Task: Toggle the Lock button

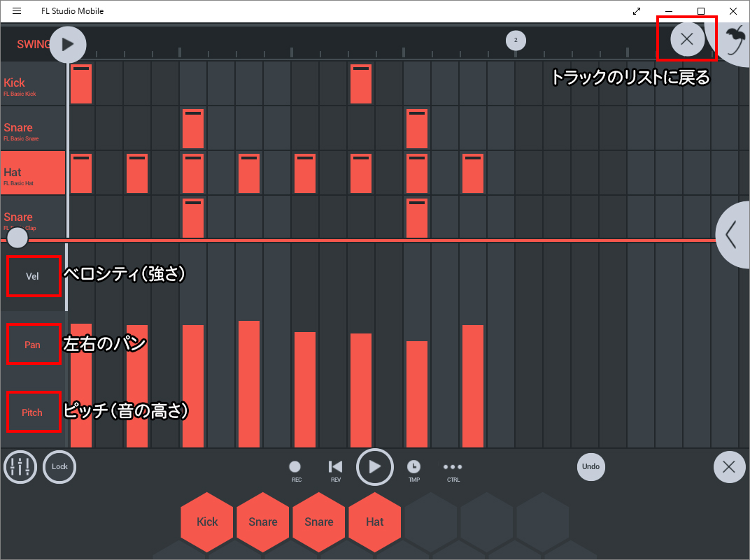Action: [59, 467]
